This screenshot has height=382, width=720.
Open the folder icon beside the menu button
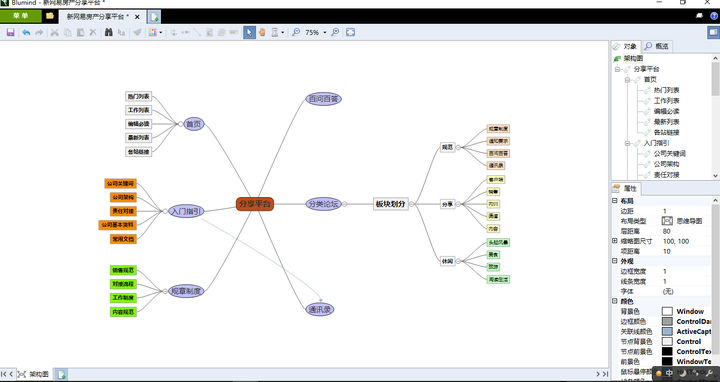(x=50, y=16)
